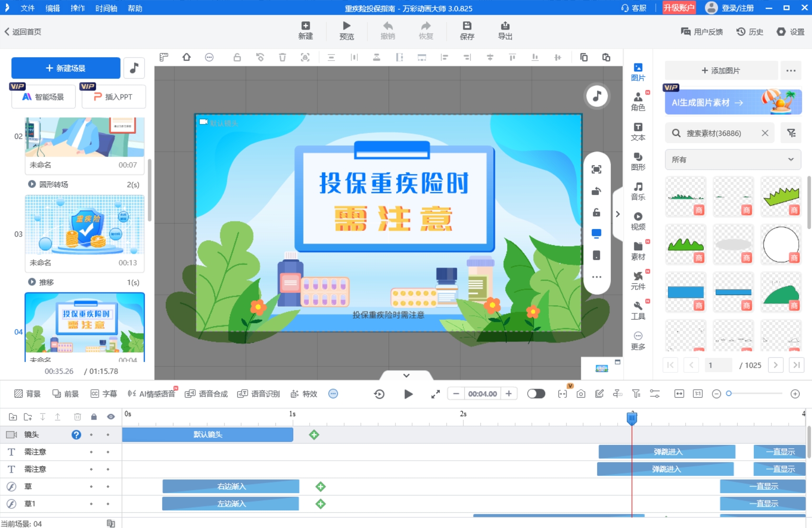Screen dimensions: 812x528
Task: Open the 所有 category dropdown
Action: [x=732, y=160]
